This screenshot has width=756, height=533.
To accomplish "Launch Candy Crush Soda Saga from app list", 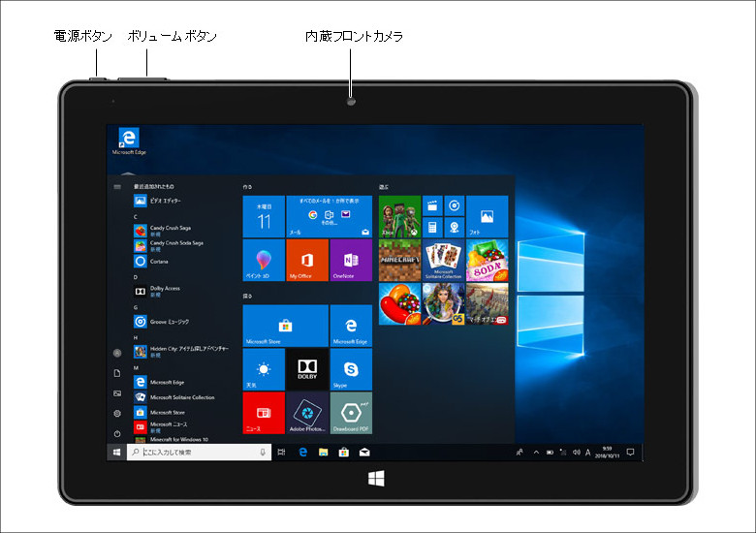I will [x=169, y=246].
